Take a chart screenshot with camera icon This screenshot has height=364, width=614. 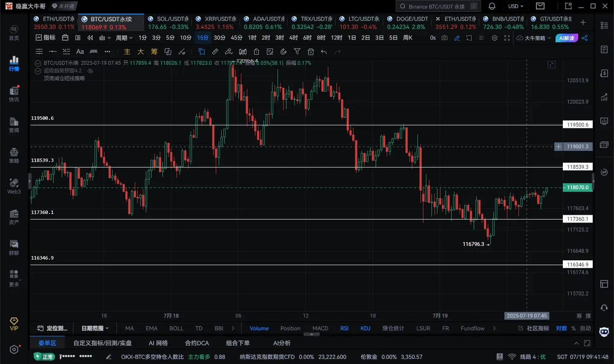pyautogui.click(x=445, y=38)
